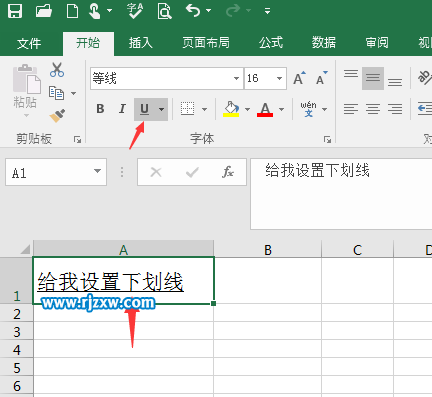Screen dimensions: 432x397
Task: Select cell A1 with underlined text
Action: coord(124,281)
